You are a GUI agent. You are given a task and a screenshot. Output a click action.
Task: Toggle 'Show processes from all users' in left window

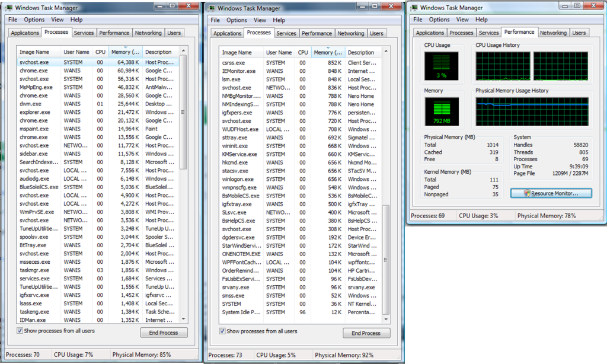20,331
